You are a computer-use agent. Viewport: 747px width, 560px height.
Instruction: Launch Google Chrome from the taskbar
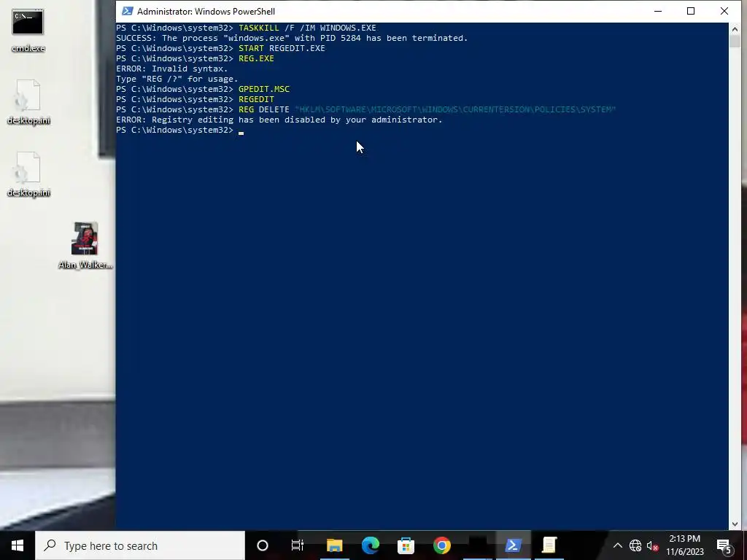click(x=441, y=545)
